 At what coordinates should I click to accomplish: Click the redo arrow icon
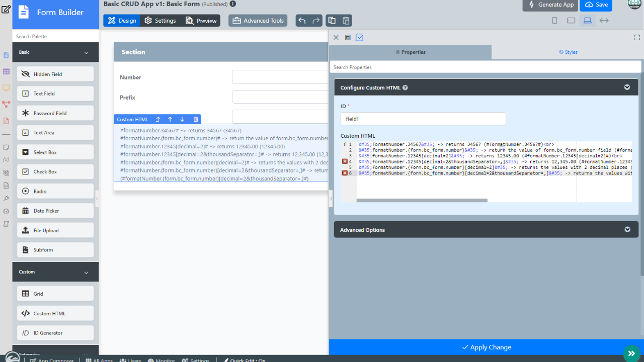click(316, 21)
